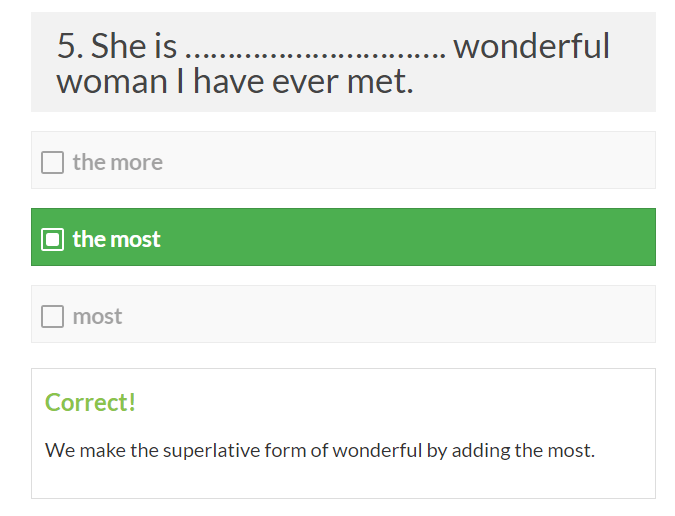Viewport: 675px width, 516px height.
Task: Tick the checkbox beside "the more"
Action: [x=52, y=162]
